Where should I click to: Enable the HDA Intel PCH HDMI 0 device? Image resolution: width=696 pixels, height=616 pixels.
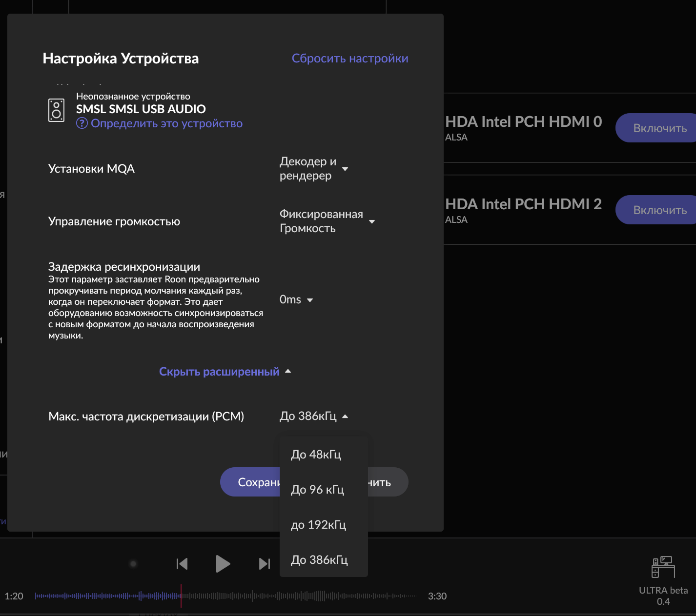pyautogui.click(x=659, y=128)
